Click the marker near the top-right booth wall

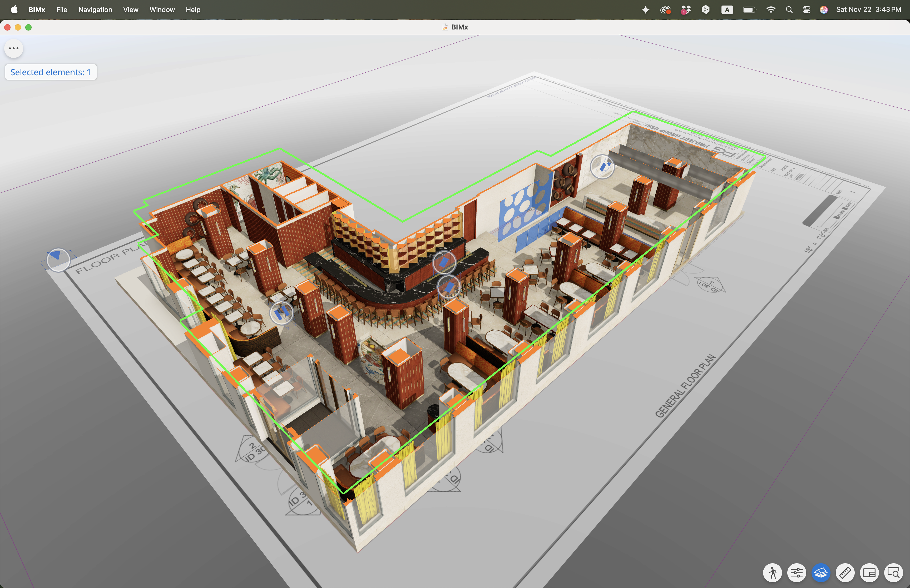(x=602, y=166)
